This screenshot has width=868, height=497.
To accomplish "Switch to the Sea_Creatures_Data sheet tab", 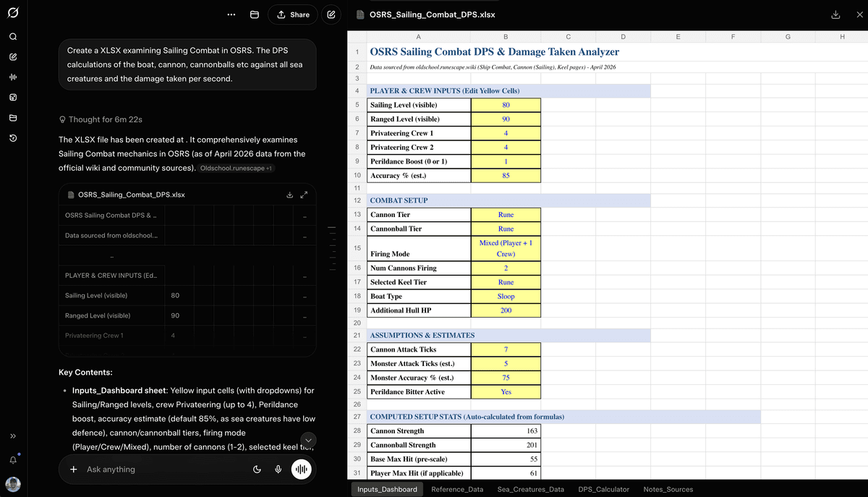I will [x=530, y=489].
